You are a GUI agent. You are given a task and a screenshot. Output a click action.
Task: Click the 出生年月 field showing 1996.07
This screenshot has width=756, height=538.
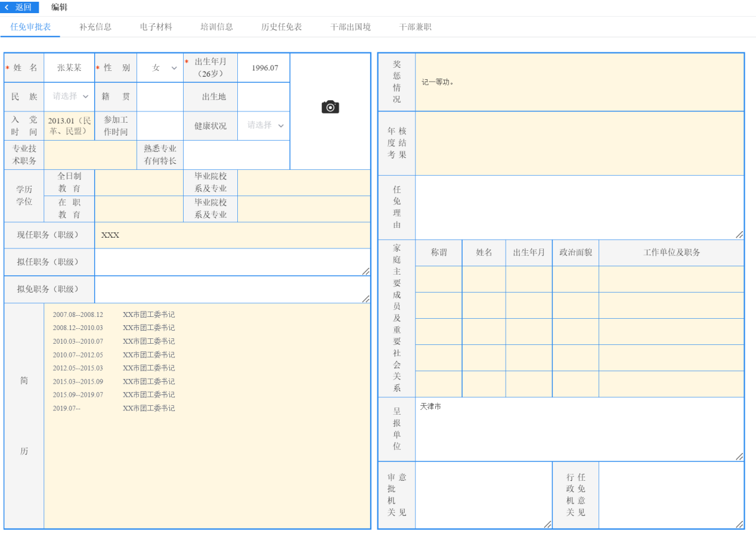click(x=264, y=68)
